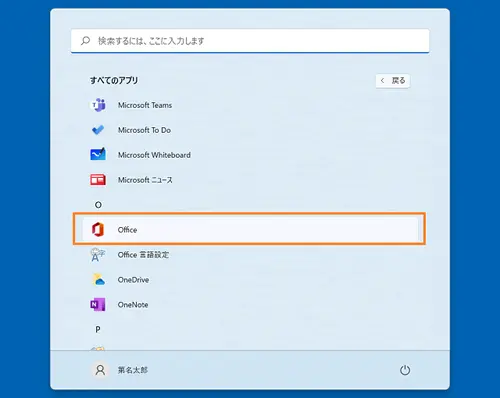Click the user name 第名太郎
Viewport: 500px width, 398px height.
tap(133, 370)
